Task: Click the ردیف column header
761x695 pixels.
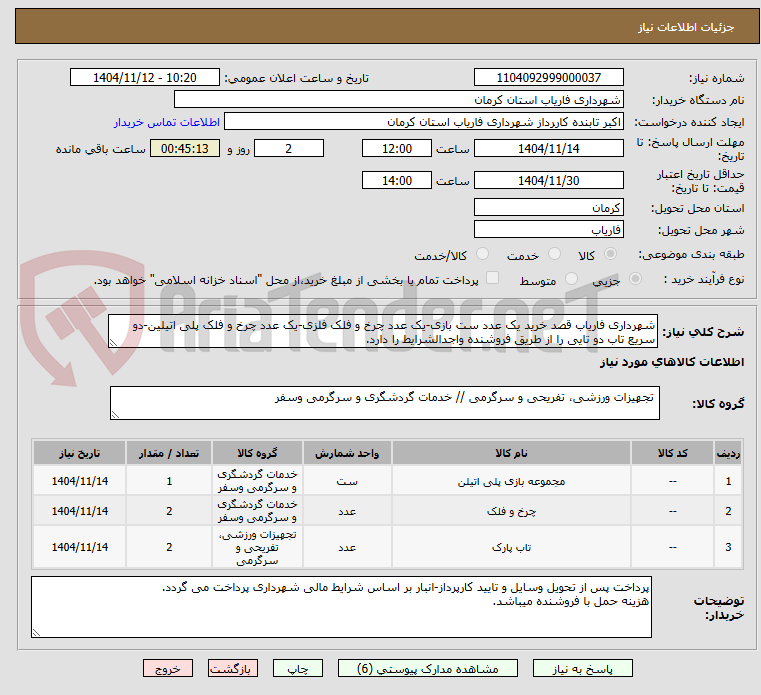Action: pyautogui.click(x=728, y=453)
